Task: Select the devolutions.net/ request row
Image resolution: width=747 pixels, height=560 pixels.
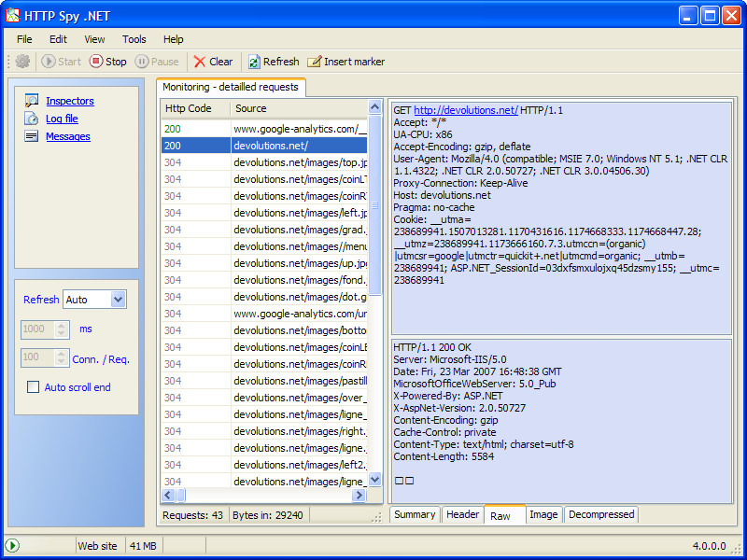Action: (264, 146)
